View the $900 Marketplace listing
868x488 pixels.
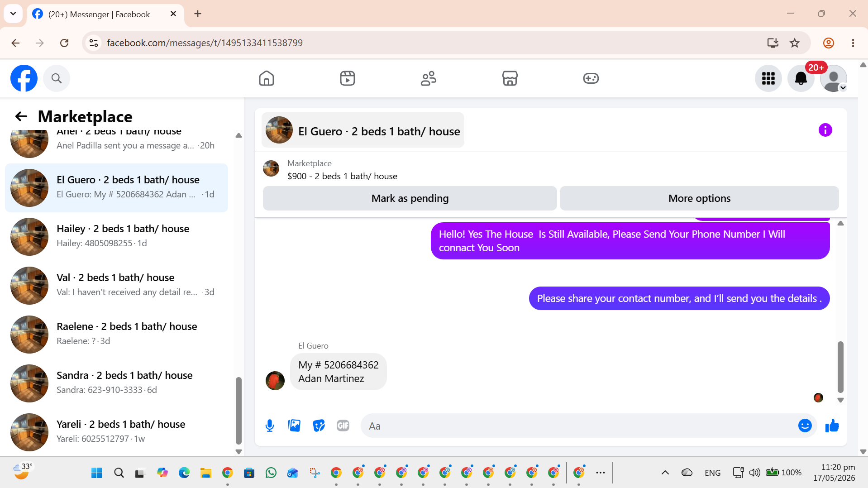342,170
